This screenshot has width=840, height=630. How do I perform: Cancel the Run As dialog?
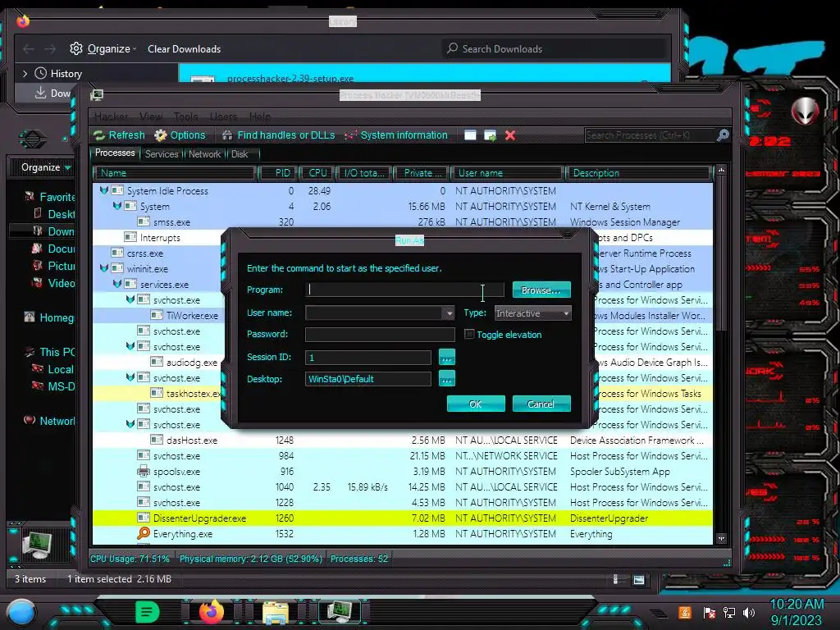tap(541, 404)
